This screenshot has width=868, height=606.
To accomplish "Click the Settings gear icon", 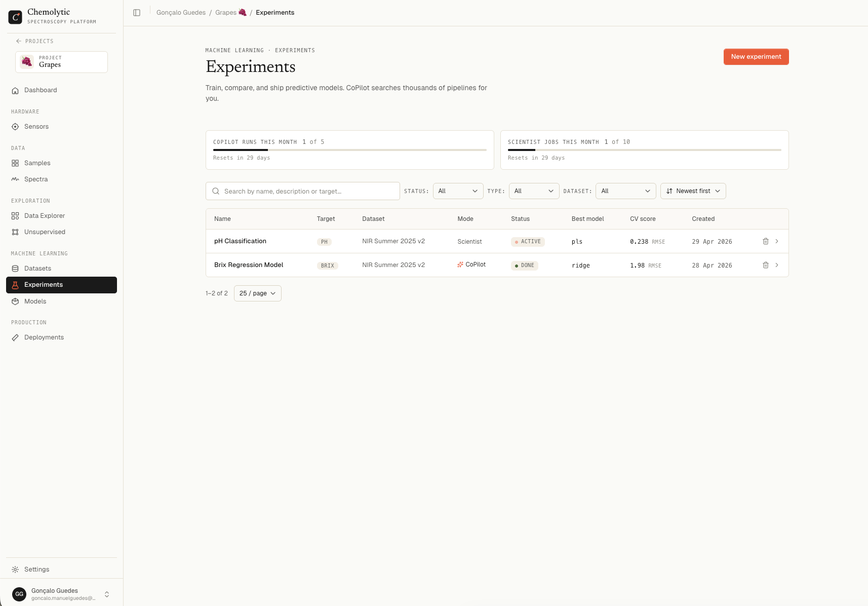I will click(15, 570).
